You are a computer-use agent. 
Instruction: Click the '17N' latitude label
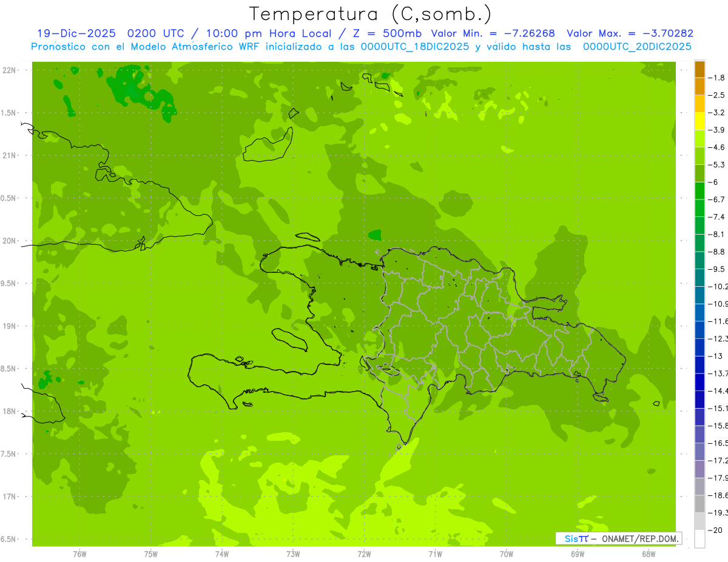(x=10, y=497)
